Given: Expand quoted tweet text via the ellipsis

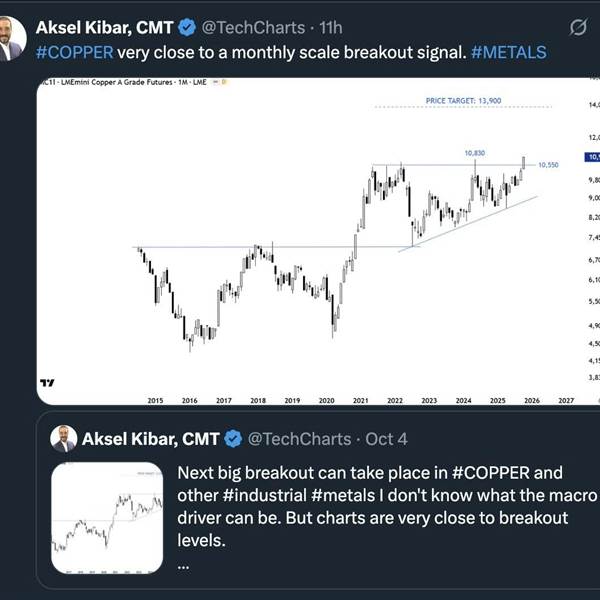Looking at the screenshot, I should [186, 563].
